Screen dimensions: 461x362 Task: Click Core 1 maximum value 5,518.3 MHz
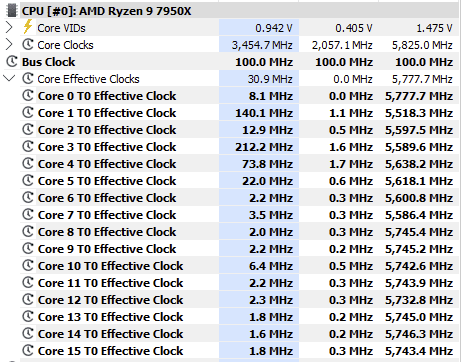click(x=419, y=113)
